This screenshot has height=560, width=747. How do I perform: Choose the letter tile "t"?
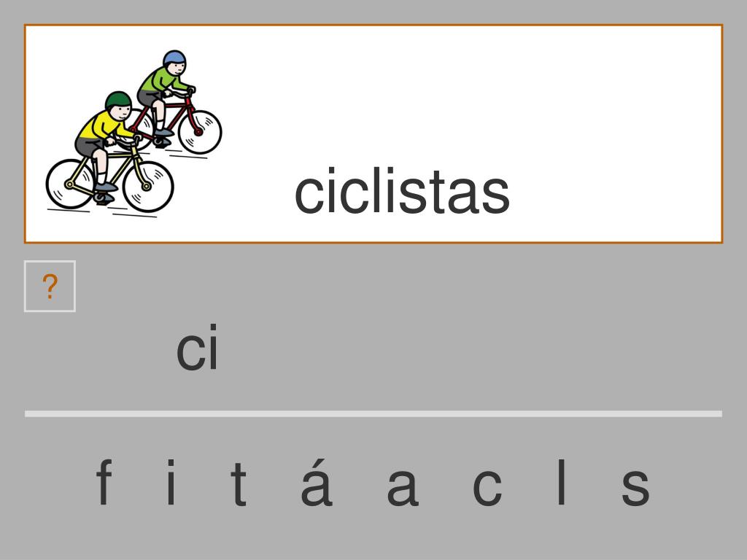(x=239, y=484)
